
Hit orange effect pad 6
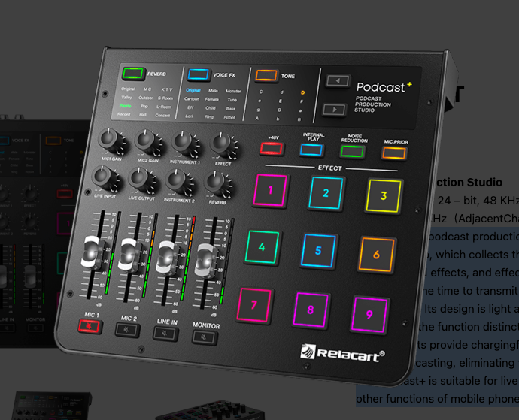click(x=377, y=255)
